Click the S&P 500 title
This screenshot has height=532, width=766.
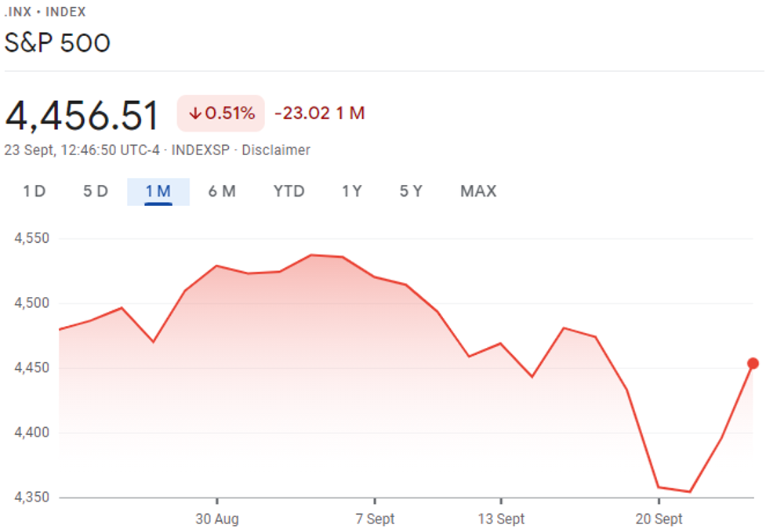[57, 42]
